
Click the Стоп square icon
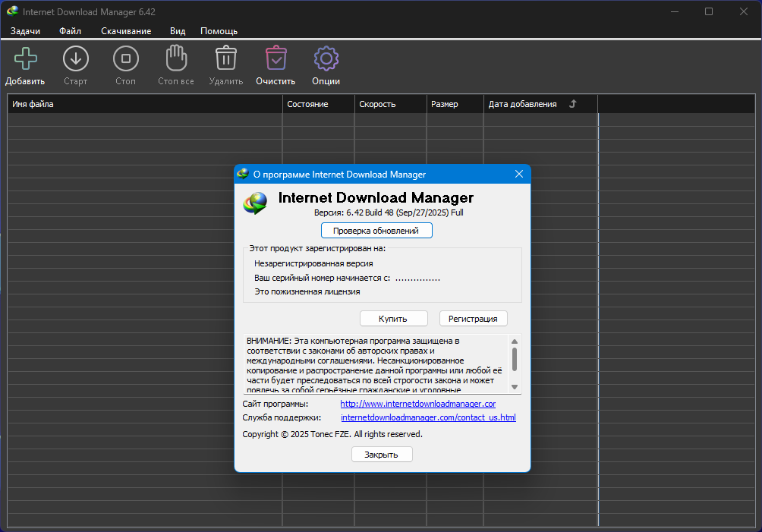pos(125,59)
